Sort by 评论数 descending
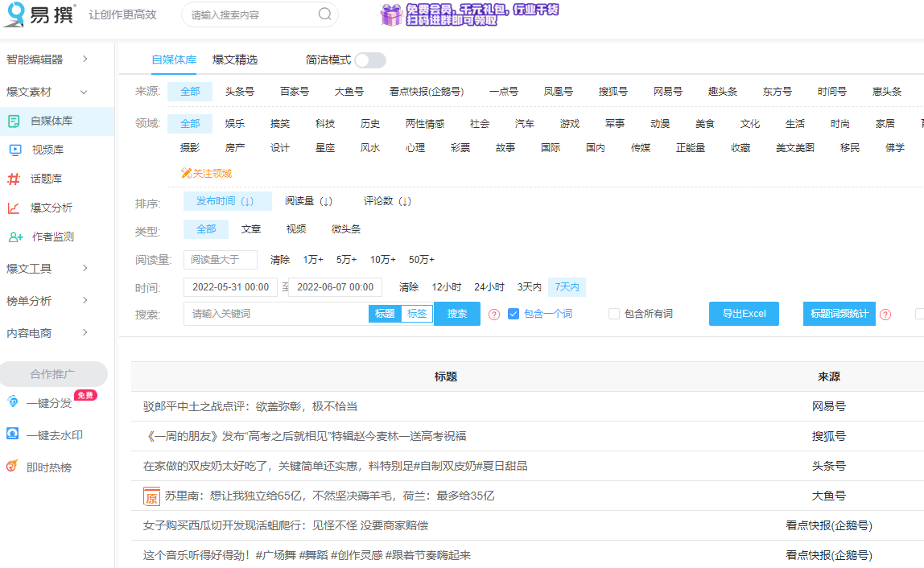924x568 pixels. click(x=387, y=201)
